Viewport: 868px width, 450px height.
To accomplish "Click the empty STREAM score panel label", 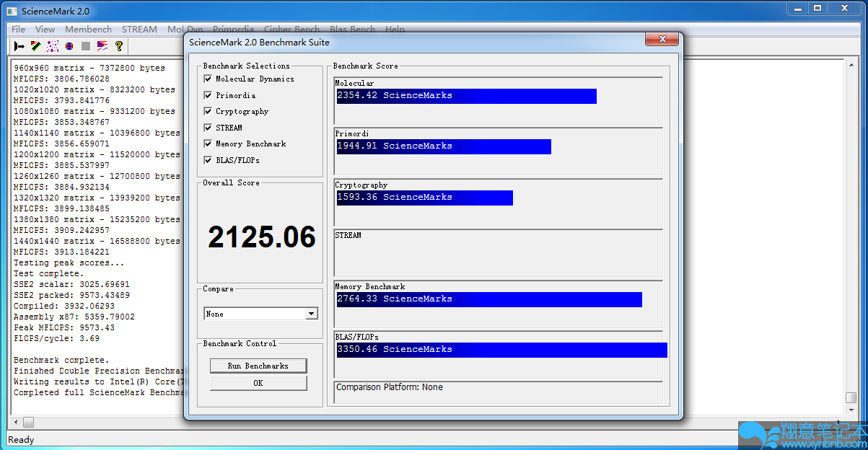I will (x=348, y=235).
